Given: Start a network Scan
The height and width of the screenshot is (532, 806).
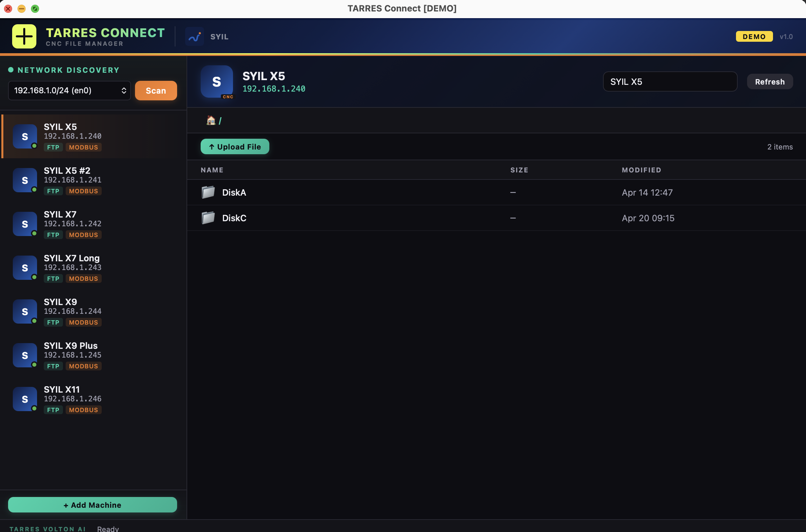Looking at the screenshot, I should (x=156, y=90).
